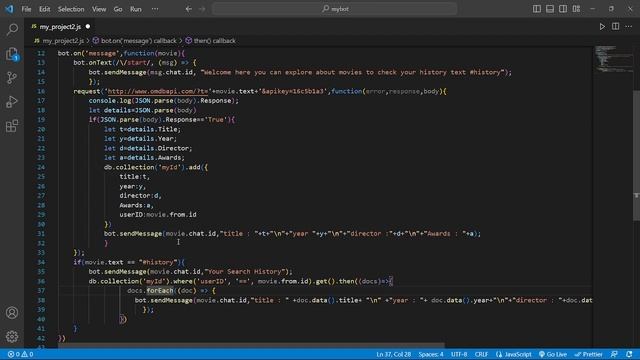Viewport: 640px width, 360px height.
Task: Click the VS Code logo icon
Action: coord(9,9)
